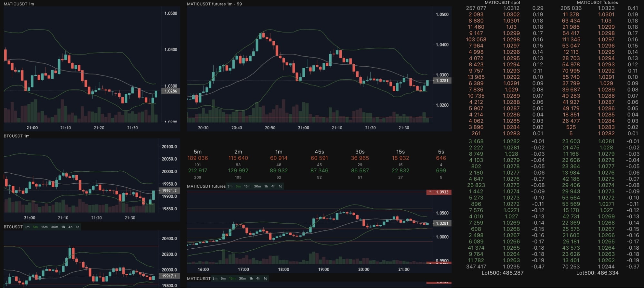Click 5m buy volume 212 917
Viewport: 644px width, 288px height.
(197, 171)
